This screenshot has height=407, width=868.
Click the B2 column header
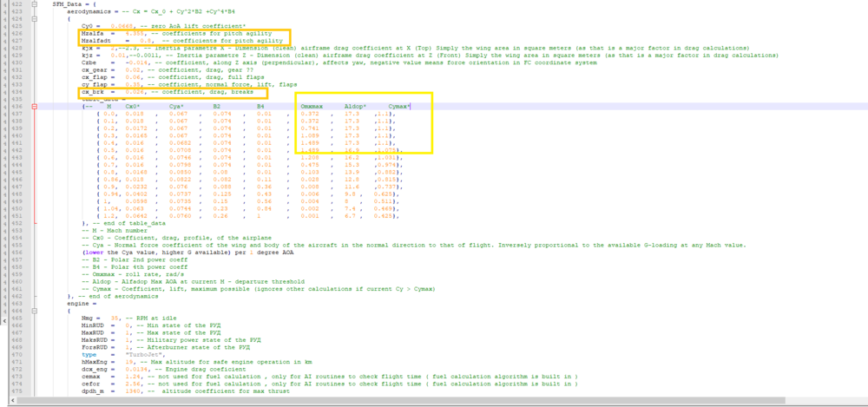click(217, 107)
